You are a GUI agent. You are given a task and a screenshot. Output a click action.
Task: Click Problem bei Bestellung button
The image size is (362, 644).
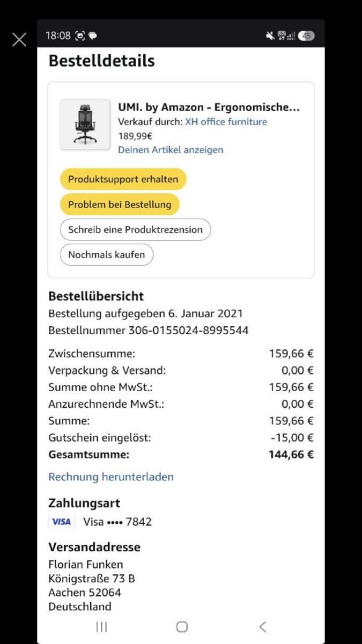(x=120, y=204)
